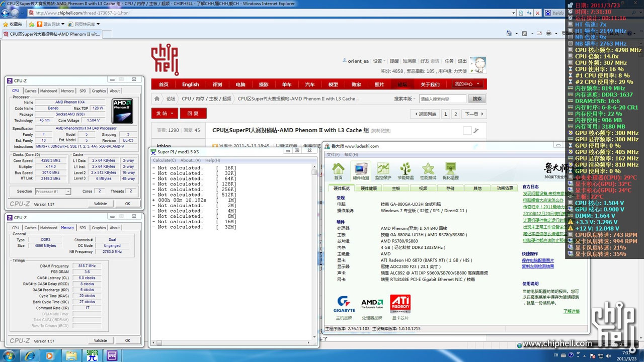Click the Chiphell site logo
644x362 pixels.
(x=165, y=59)
